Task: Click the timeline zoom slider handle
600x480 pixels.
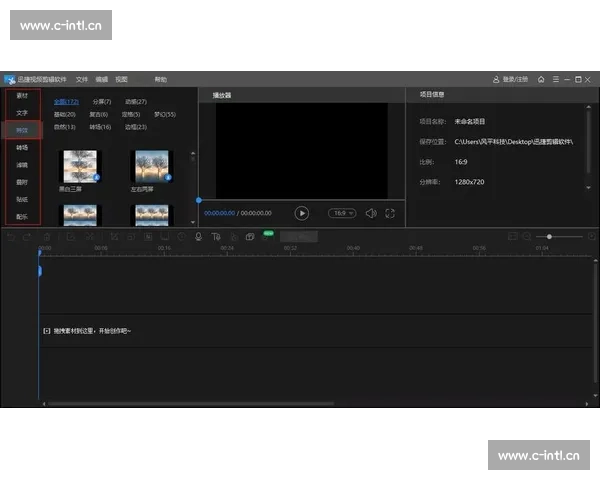Action: click(x=549, y=236)
